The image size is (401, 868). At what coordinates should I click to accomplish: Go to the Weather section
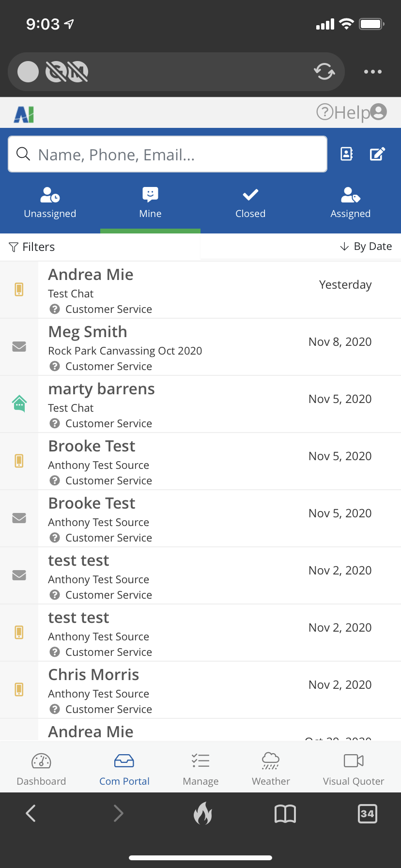271,769
